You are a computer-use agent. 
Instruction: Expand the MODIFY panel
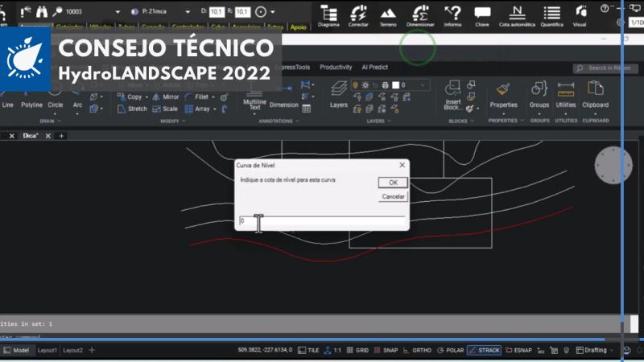[x=172, y=121]
